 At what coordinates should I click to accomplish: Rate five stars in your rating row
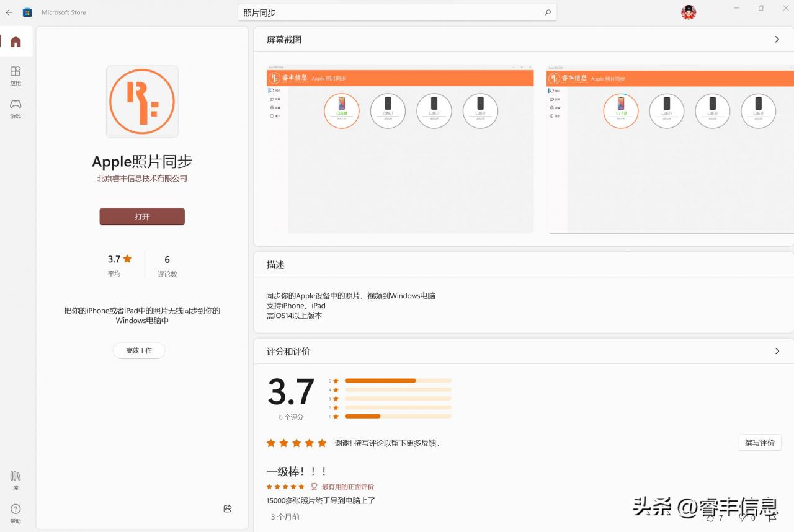(x=322, y=443)
